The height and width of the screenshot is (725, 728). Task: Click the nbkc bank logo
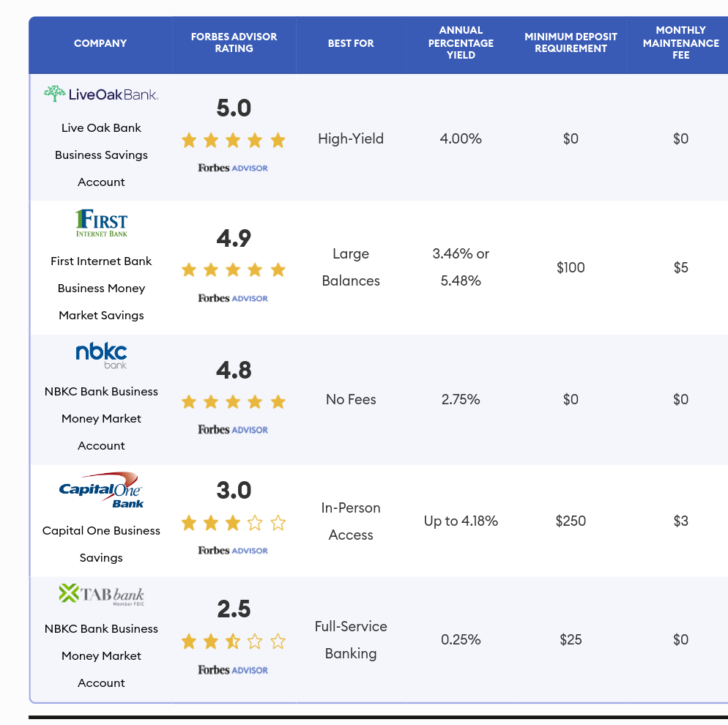pyautogui.click(x=101, y=354)
